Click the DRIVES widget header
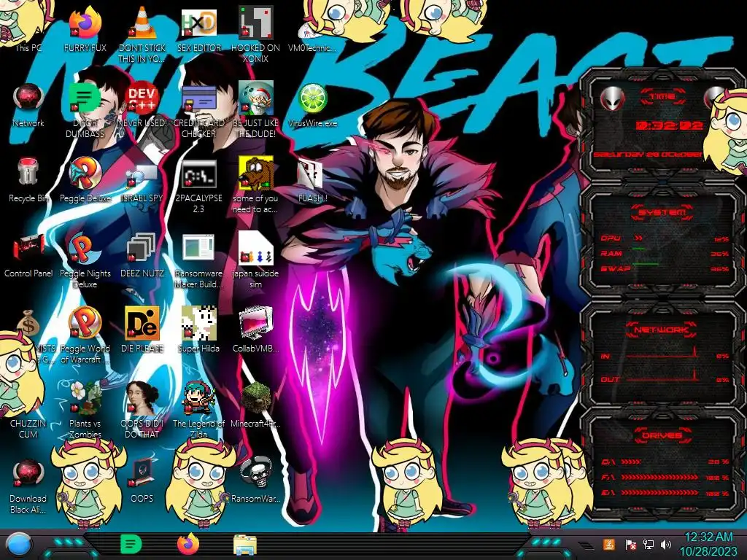Image resolution: width=747 pixels, height=560 pixels. (x=662, y=435)
